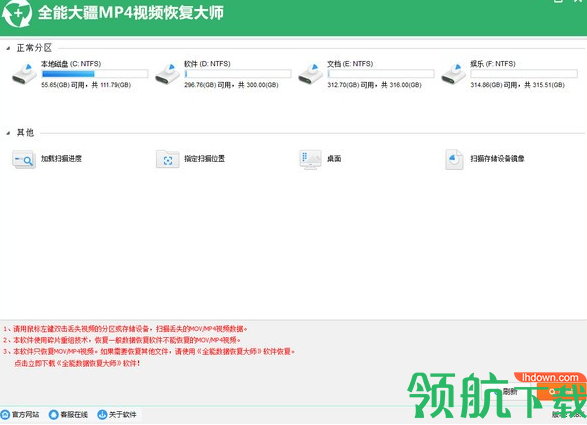
Task: Click the 本地磁盘 (C: NTFS) label
Action: click(71, 64)
